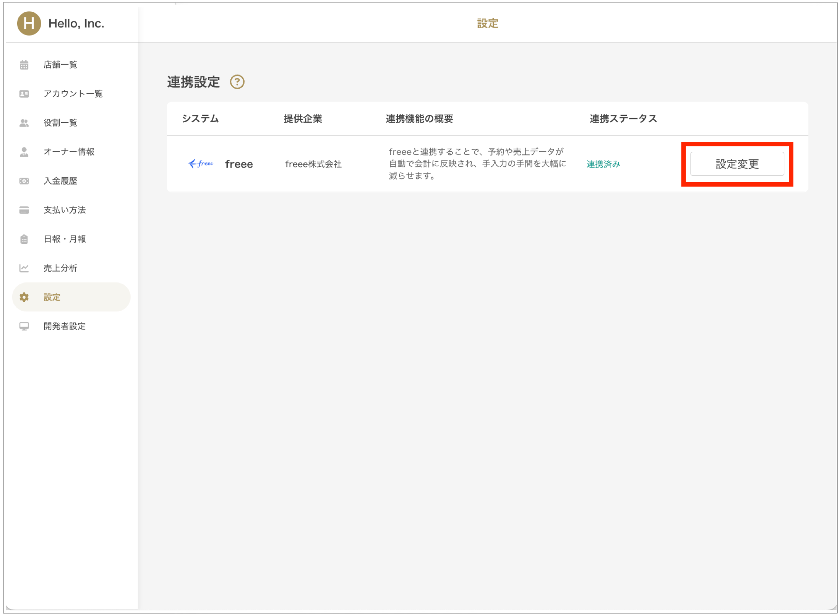Click the 連携済み status text

click(x=603, y=164)
